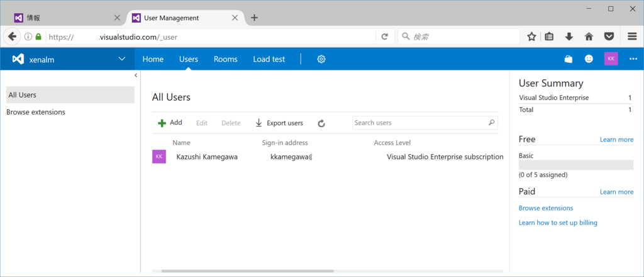Close the User Management browser tab
644x277 pixels.
point(235,18)
